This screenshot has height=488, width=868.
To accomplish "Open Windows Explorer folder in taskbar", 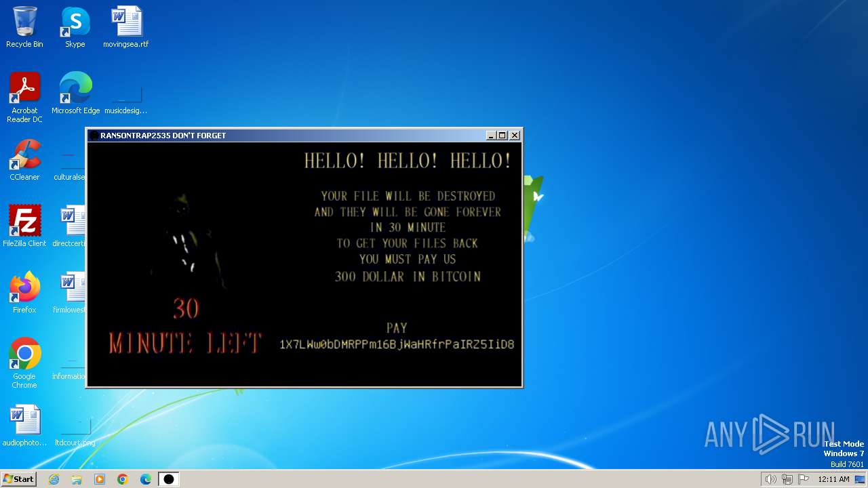I will [x=77, y=479].
